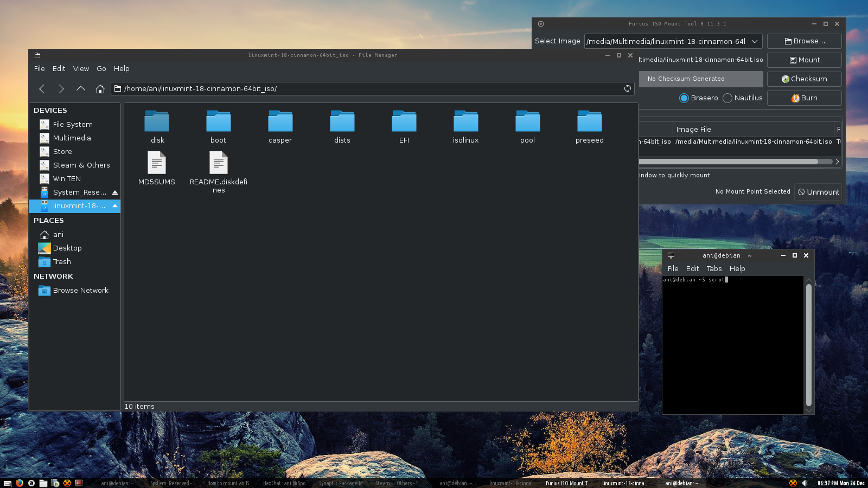The height and width of the screenshot is (488, 868).
Task: Click the location path field
Action: tap(373, 88)
